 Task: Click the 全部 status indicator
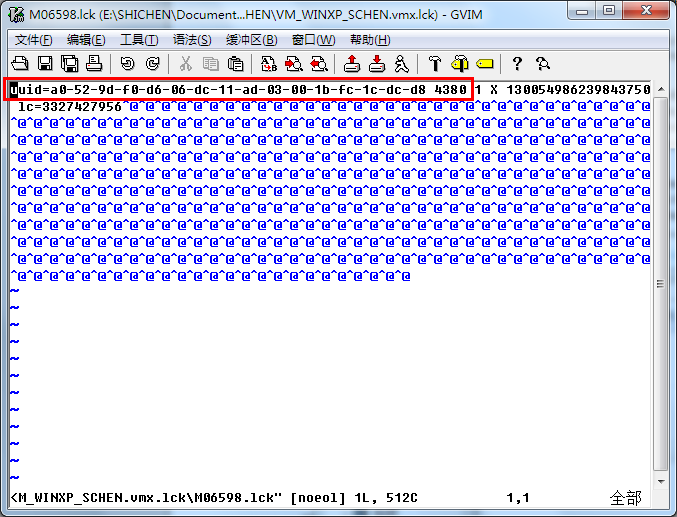pos(626,498)
